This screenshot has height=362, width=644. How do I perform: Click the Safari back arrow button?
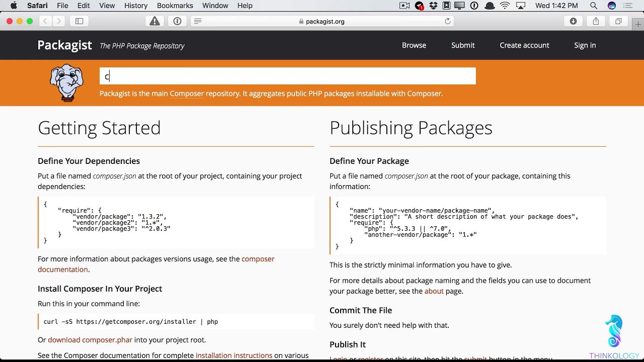(x=45, y=21)
